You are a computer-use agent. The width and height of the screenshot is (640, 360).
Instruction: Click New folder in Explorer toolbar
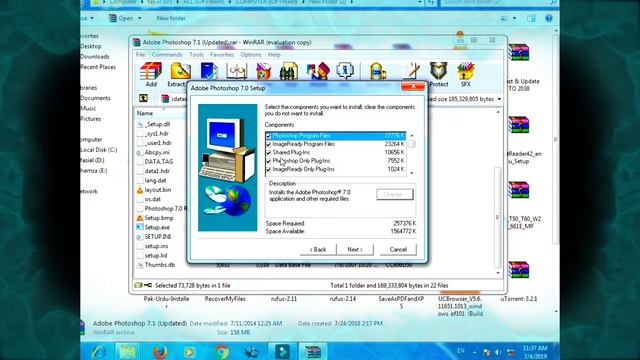point(171,18)
